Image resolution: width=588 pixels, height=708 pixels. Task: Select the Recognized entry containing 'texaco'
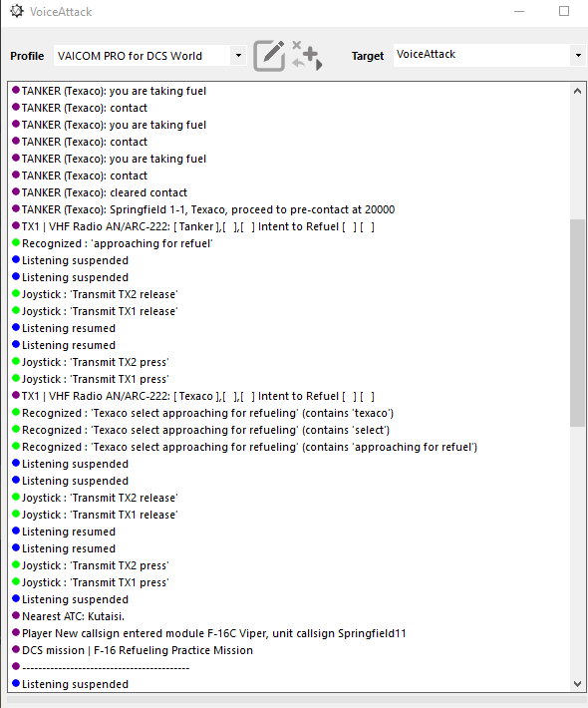(202, 413)
